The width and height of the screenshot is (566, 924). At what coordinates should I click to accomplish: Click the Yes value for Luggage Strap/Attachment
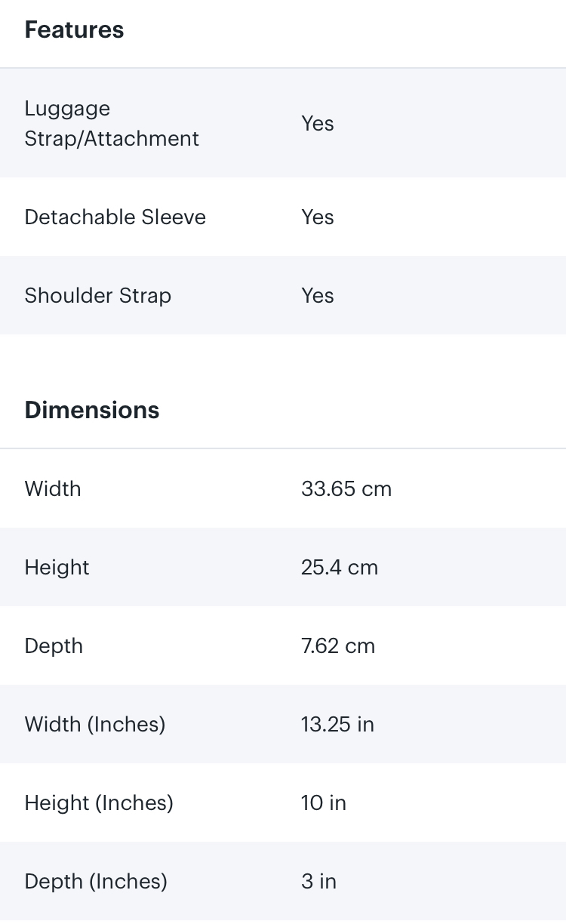click(318, 124)
